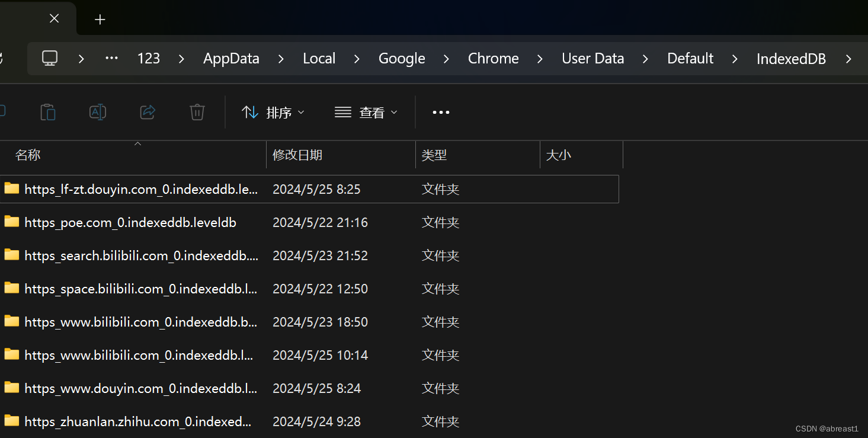Click the date 2024/5/25 8:25
This screenshot has width=868, height=438.
point(316,189)
